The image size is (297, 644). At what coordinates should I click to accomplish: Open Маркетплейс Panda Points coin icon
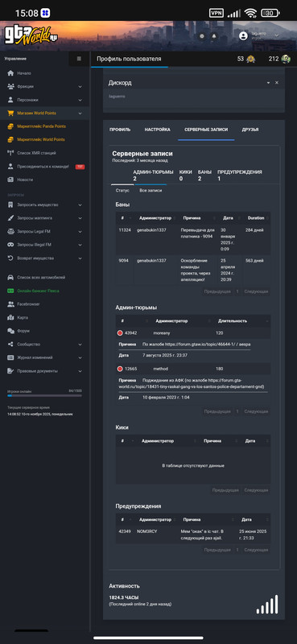[10, 126]
